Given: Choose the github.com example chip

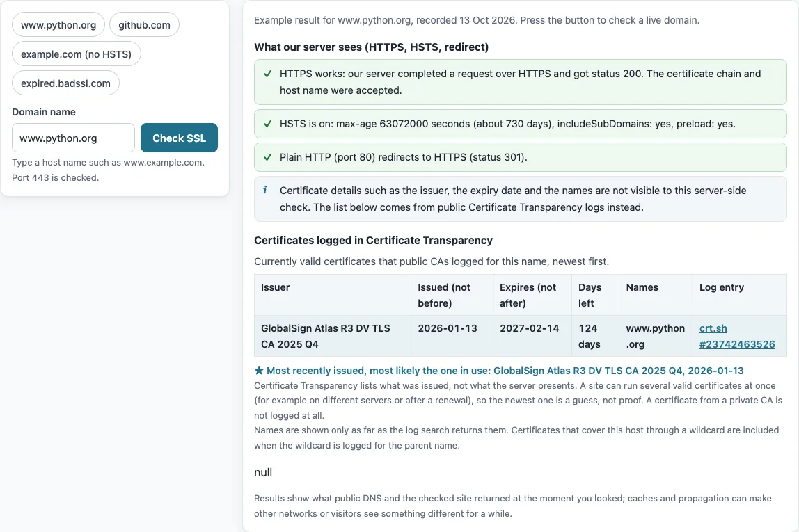Looking at the screenshot, I should click(144, 24).
